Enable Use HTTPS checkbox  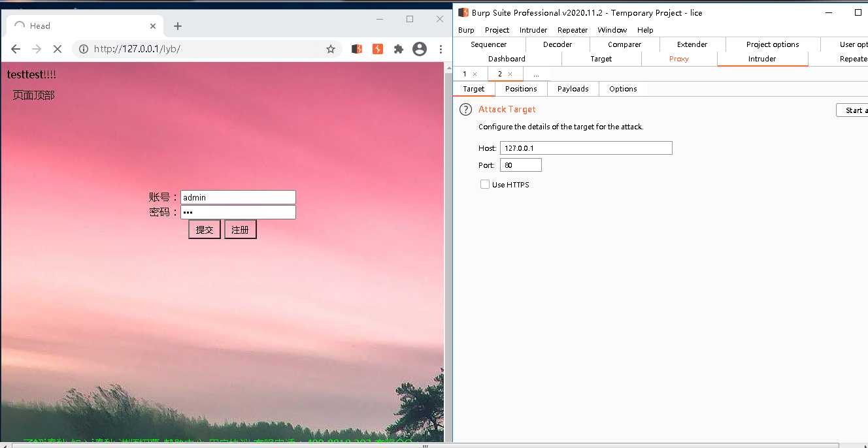[485, 185]
